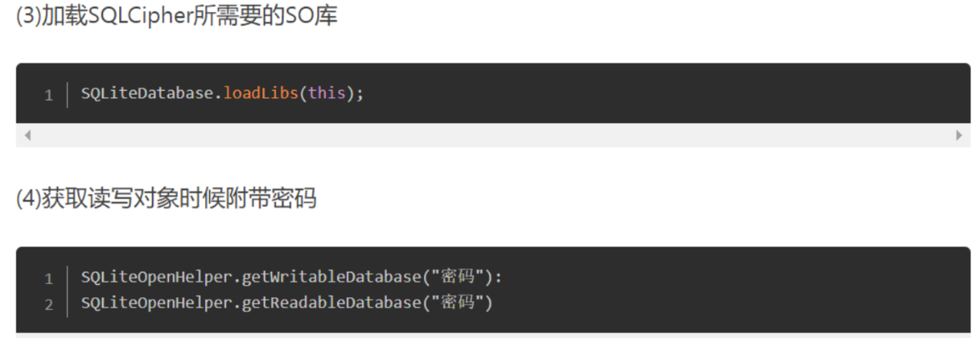Viewport: 980px width, 338px height.
Task: Click line number 1 of the loadLibs code block
Action: 48,95
